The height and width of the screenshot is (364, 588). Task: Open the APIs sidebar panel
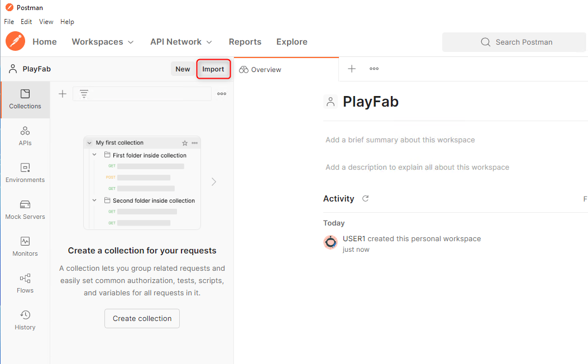(x=25, y=136)
